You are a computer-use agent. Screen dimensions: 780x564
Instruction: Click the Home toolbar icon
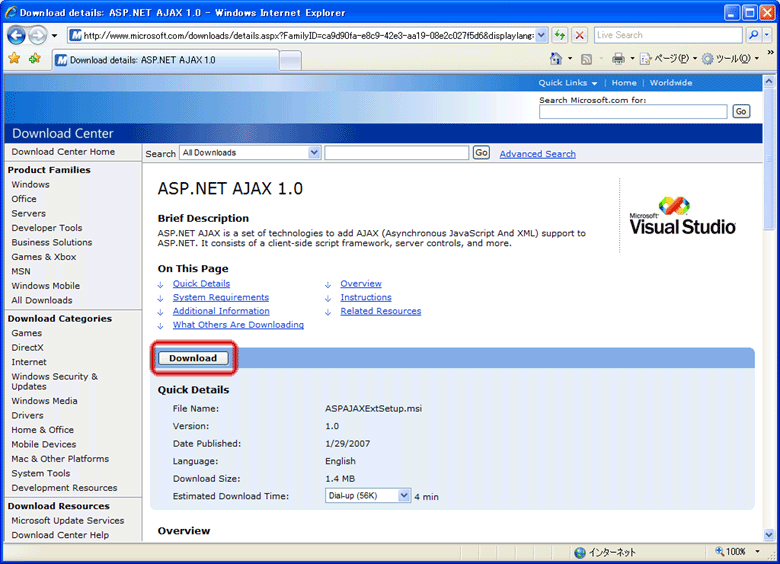click(x=556, y=59)
